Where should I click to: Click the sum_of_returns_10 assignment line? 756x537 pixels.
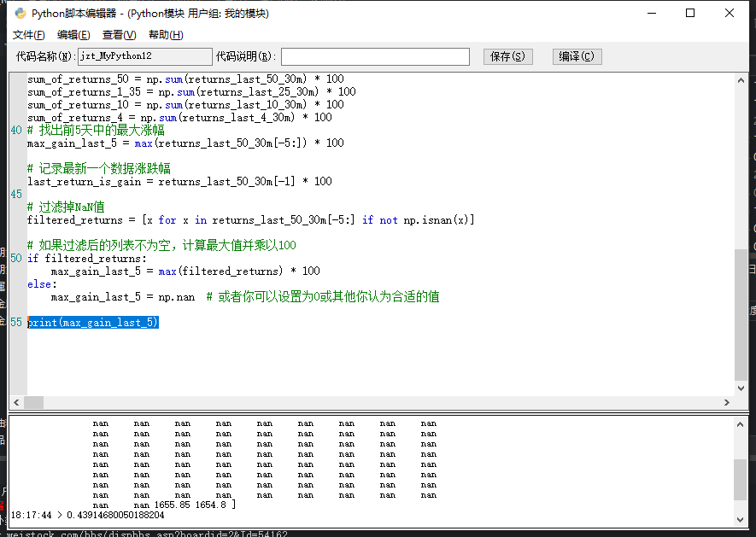point(185,105)
